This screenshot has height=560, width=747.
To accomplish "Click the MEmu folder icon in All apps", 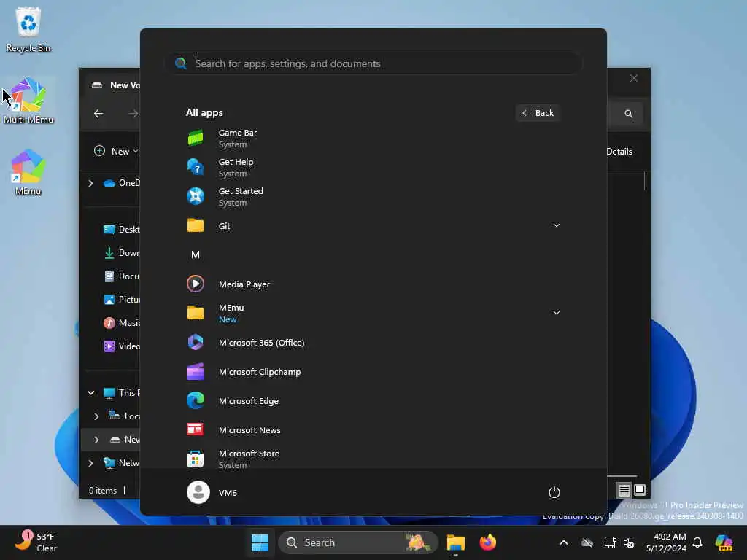I will (196, 313).
